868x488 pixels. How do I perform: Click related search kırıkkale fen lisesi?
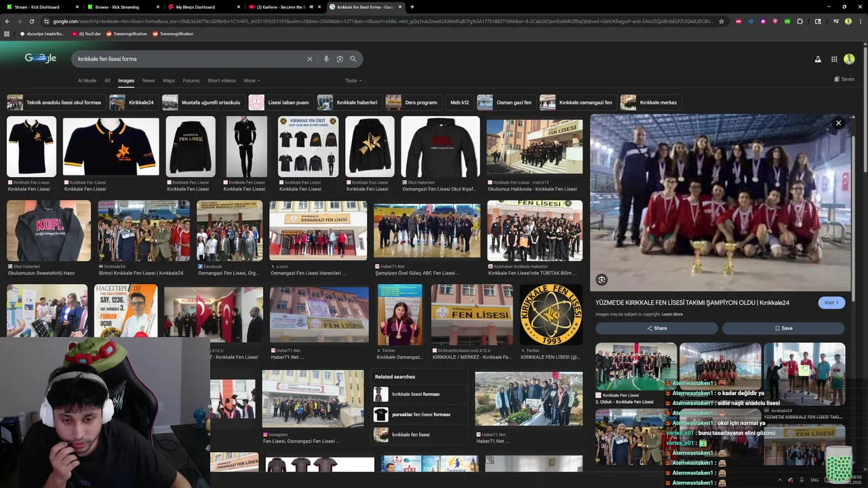click(420, 434)
